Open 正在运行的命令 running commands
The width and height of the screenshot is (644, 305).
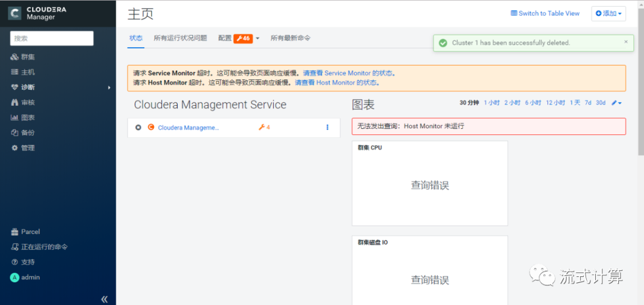(39, 247)
